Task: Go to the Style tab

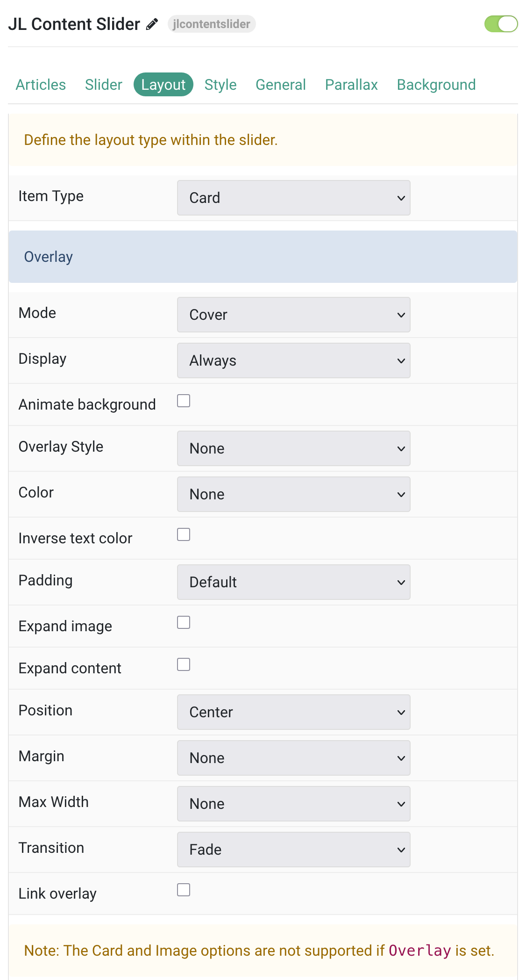Action: point(220,85)
